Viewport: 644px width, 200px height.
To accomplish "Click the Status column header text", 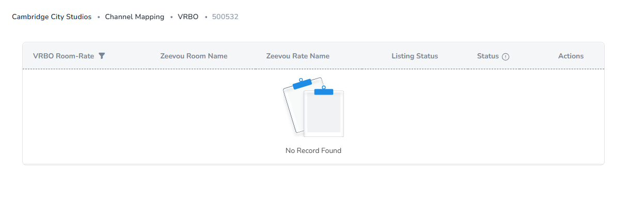I will click(488, 56).
